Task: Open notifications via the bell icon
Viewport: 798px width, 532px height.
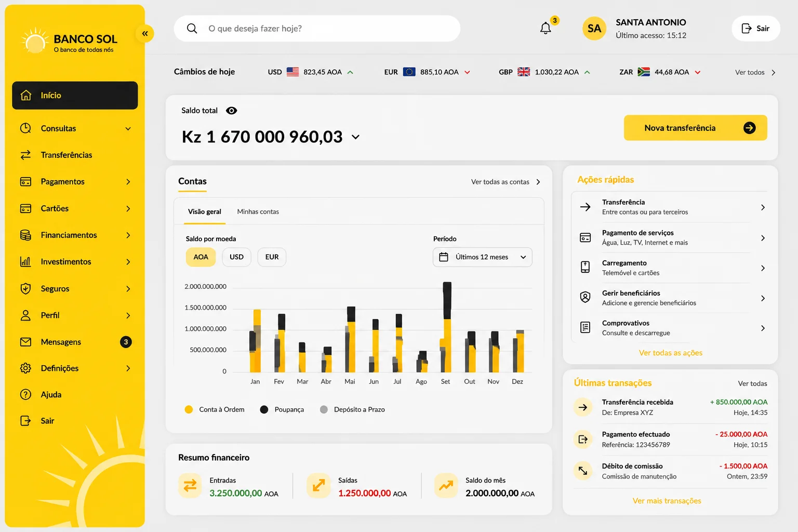Action: coord(546,28)
